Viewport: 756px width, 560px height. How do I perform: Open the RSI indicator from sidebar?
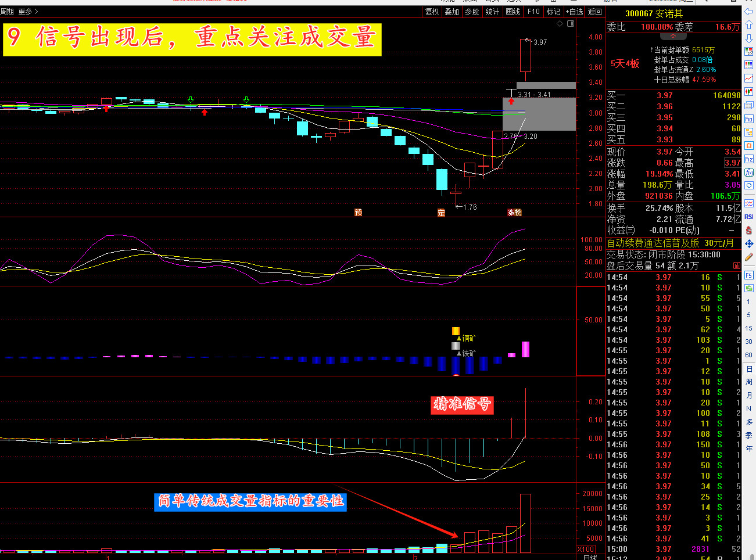pyautogui.click(x=749, y=217)
